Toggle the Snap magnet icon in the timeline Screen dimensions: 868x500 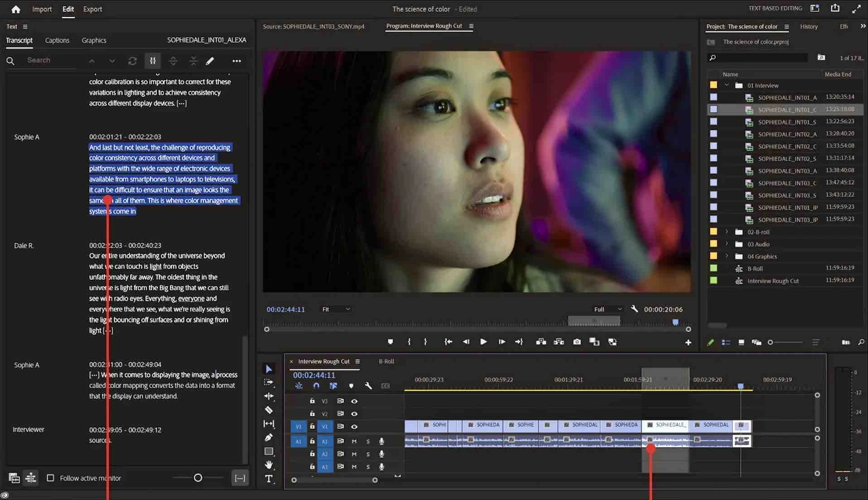tap(316, 386)
